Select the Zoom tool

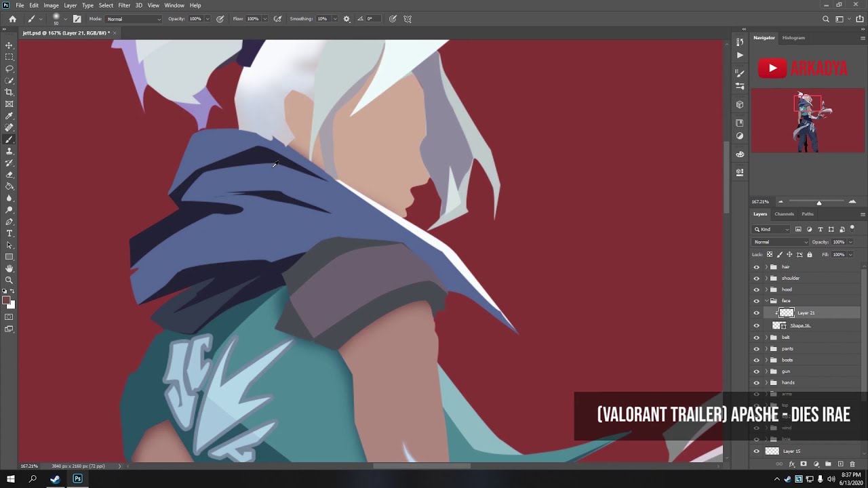(9, 280)
